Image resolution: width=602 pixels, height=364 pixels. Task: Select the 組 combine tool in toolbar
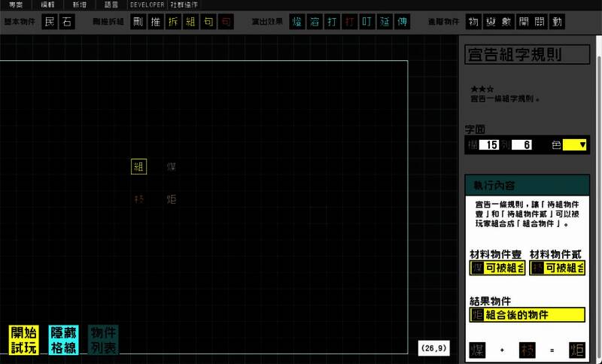[x=191, y=22]
